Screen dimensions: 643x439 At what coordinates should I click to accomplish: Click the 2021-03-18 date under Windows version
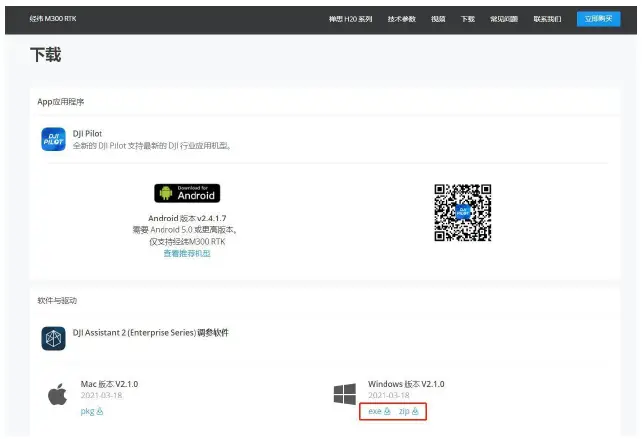coord(389,395)
